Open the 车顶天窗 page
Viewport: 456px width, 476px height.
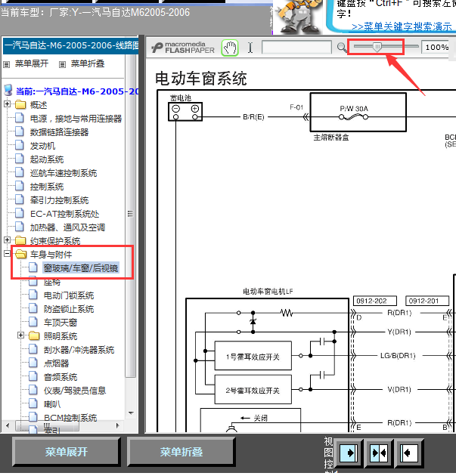pyautogui.click(x=60, y=323)
